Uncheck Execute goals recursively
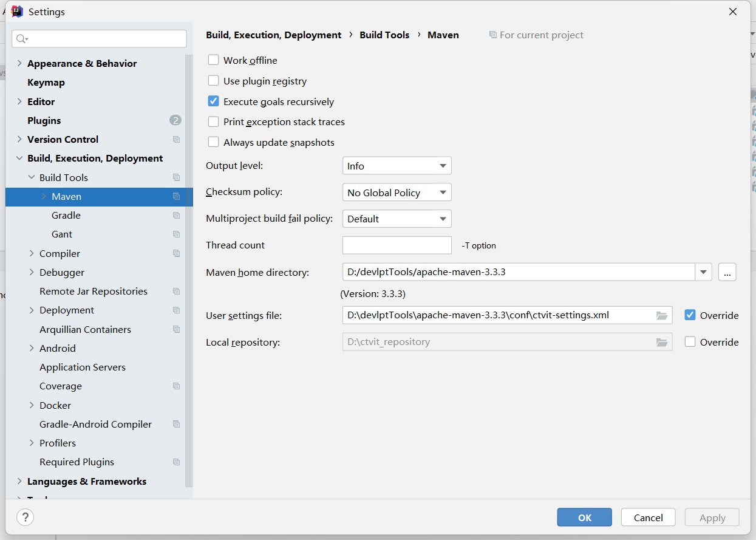The width and height of the screenshot is (756, 540). click(213, 101)
